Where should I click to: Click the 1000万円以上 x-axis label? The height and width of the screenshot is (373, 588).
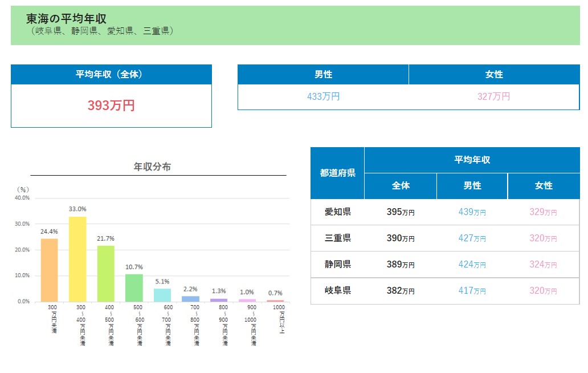[x=279, y=319]
